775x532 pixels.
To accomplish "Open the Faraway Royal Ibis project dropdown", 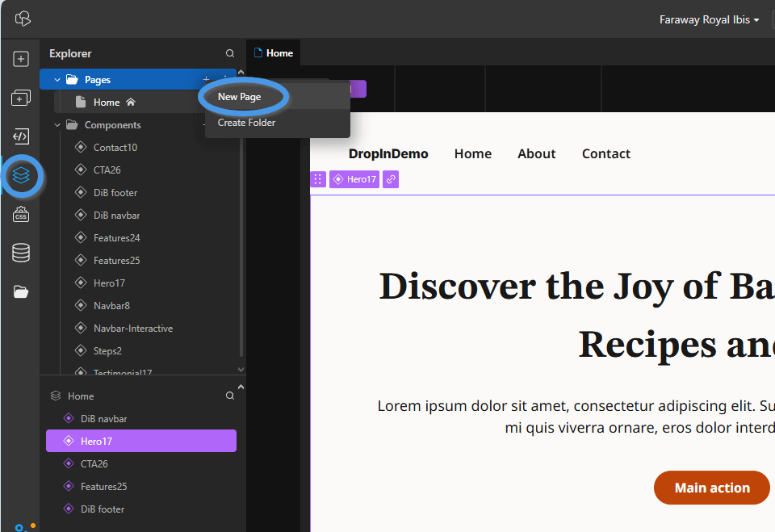I will click(709, 19).
